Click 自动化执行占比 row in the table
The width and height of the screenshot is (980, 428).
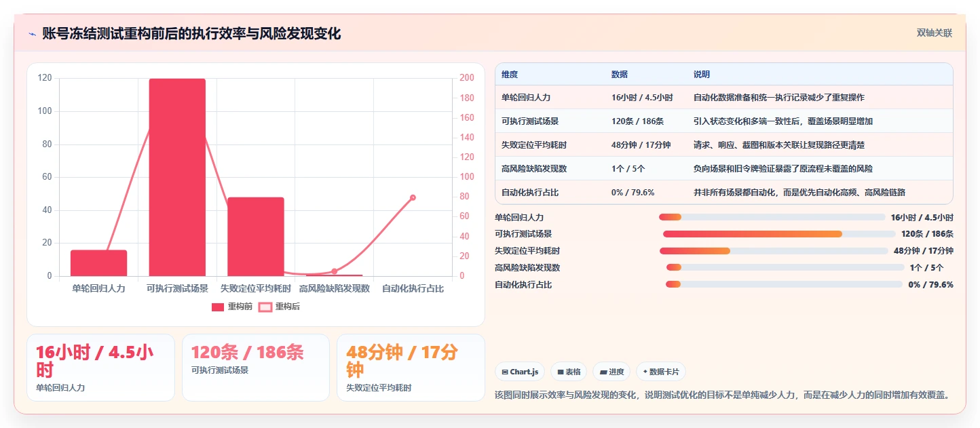click(724, 192)
